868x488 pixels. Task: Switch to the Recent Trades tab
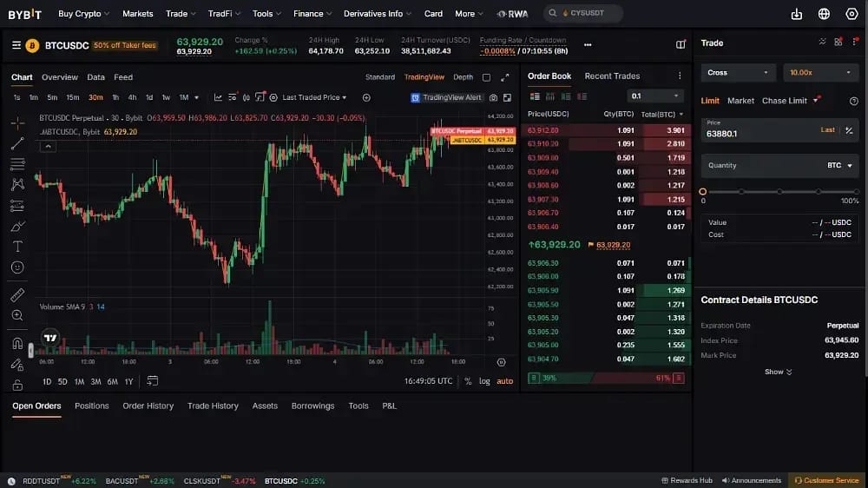[612, 76]
